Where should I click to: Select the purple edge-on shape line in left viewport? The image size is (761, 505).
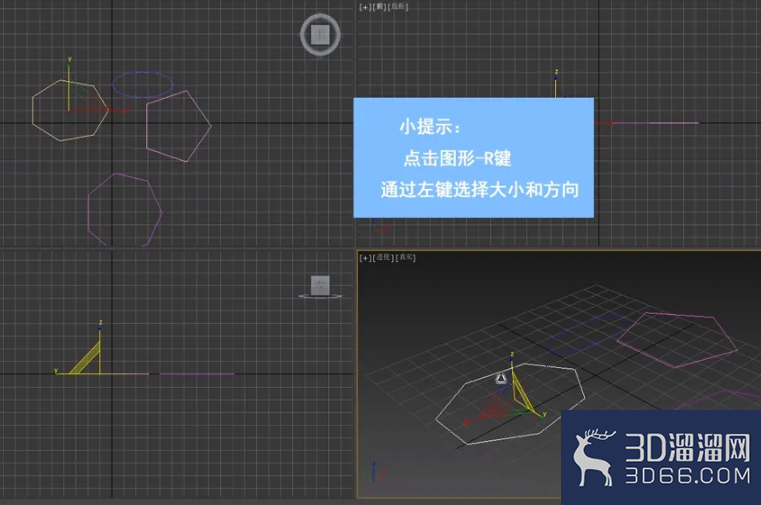point(197,374)
